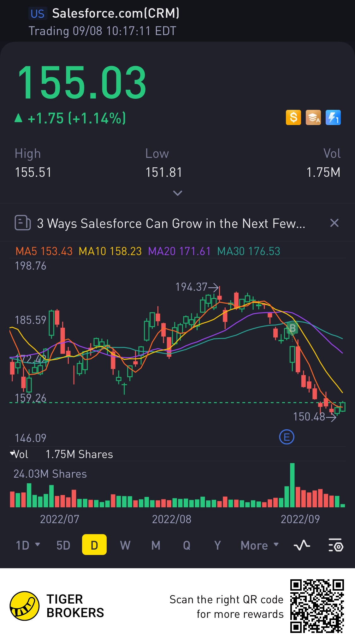Tap the Low value 151.81
The image size is (355, 644).
164,172
